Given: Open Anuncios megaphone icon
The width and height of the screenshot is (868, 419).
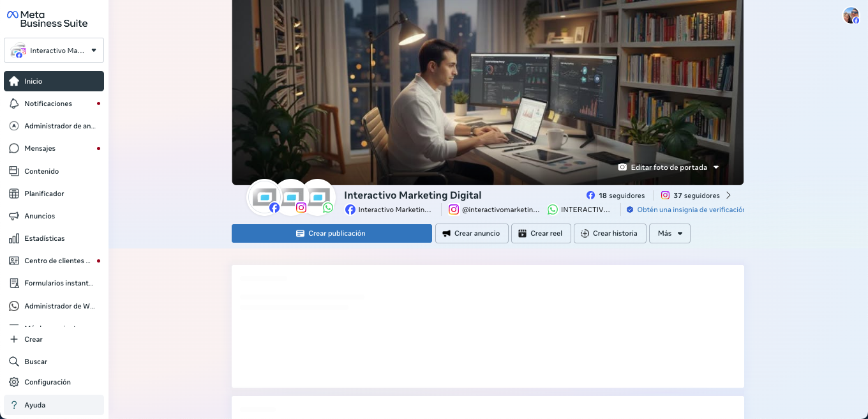Looking at the screenshot, I should (14, 216).
